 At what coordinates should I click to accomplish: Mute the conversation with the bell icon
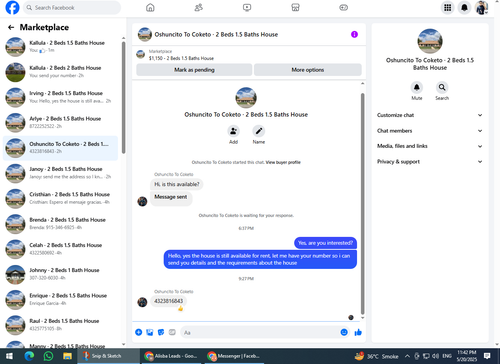(417, 87)
